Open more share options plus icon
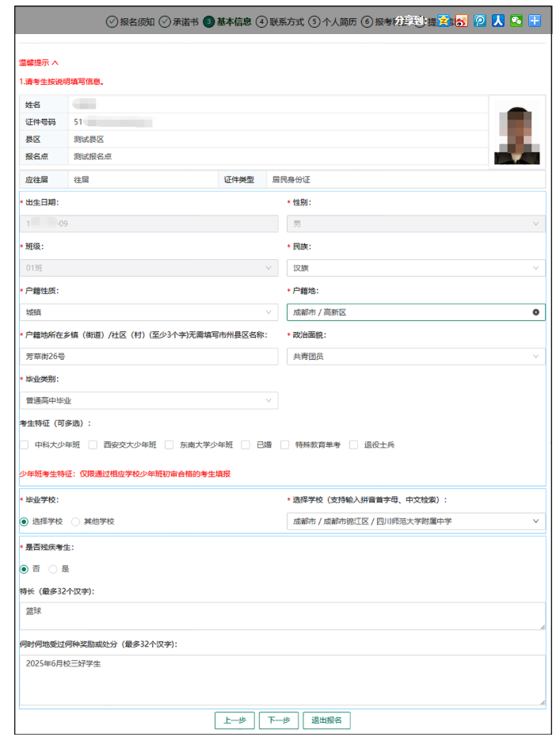The height and width of the screenshot is (741, 560). (x=535, y=21)
